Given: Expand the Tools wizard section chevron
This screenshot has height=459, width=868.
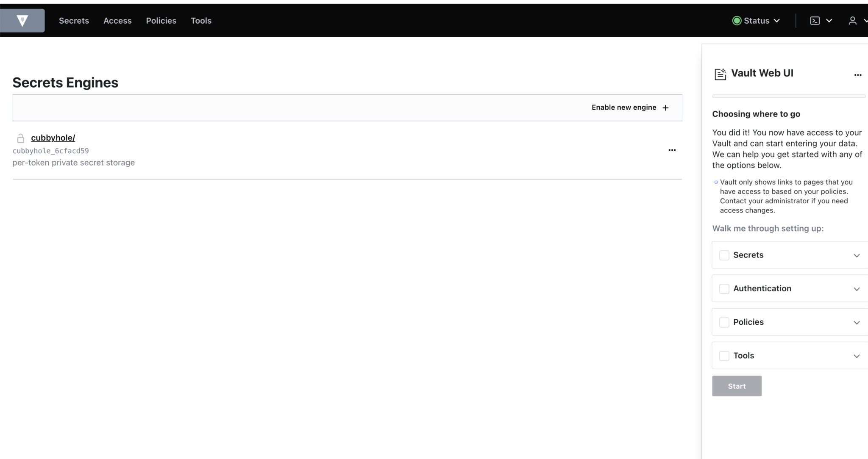Looking at the screenshot, I should (857, 356).
